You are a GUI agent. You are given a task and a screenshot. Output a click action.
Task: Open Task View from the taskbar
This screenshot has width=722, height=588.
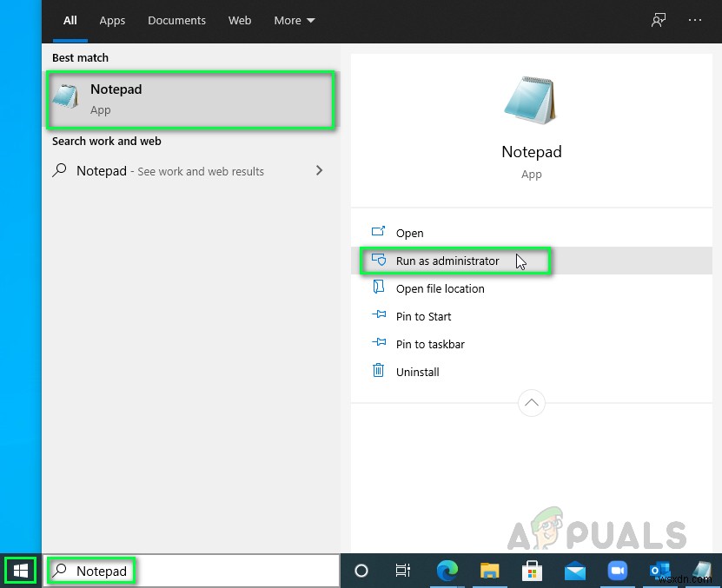tap(402, 571)
